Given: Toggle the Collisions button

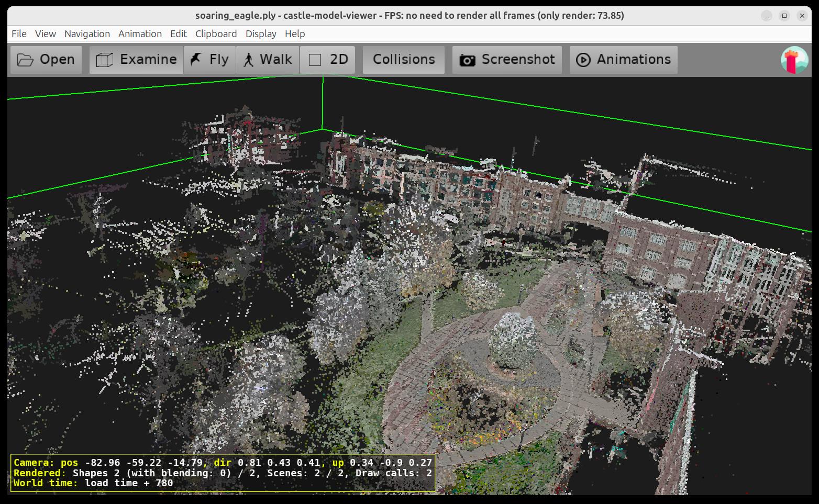Looking at the screenshot, I should [x=403, y=60].
